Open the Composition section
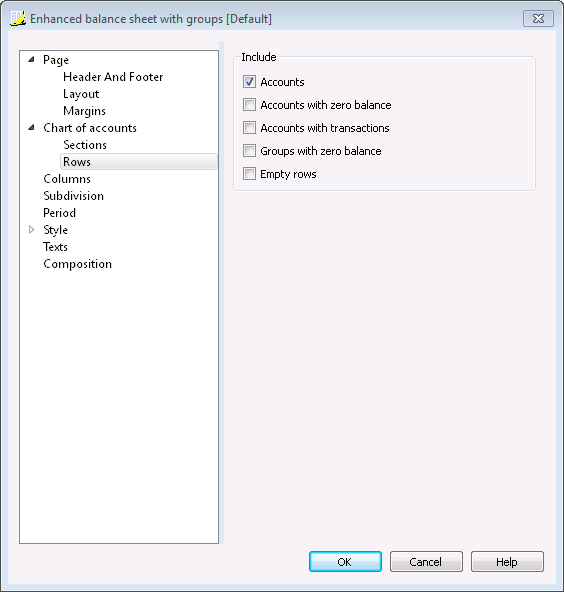The height and width of the screenshot is (592, 564). 77,264
